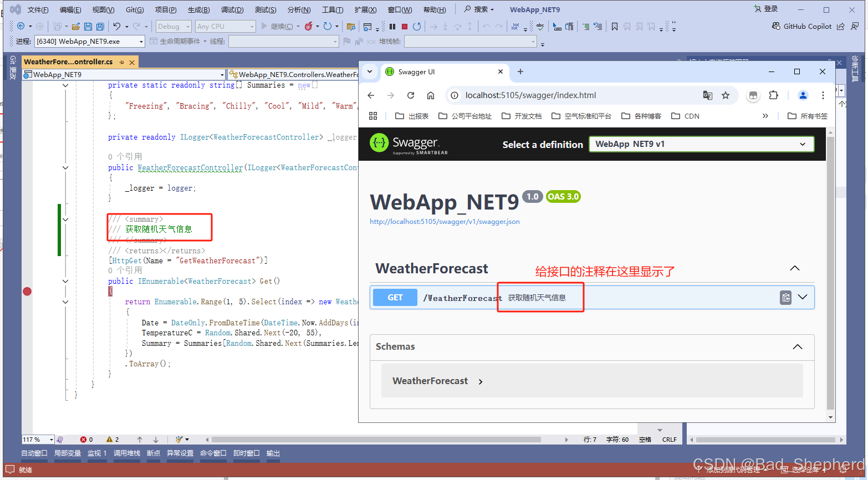Open the 工具(T) menu

coord(333,9)
